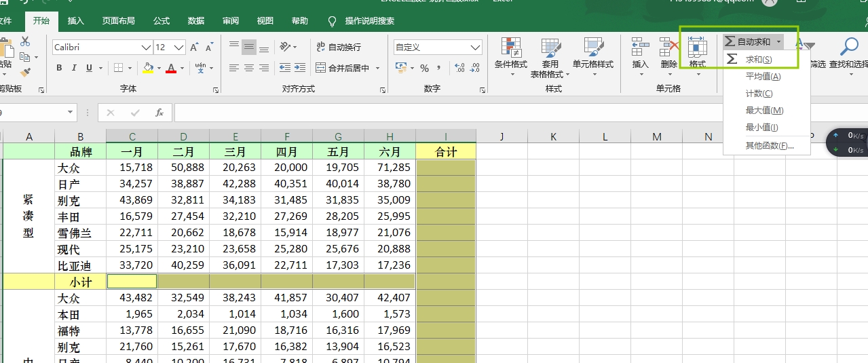Image resolution: width=868 pixels, height=363 pixels.
Task: Click into the formula bar input
Action: (x=521, y=113)
